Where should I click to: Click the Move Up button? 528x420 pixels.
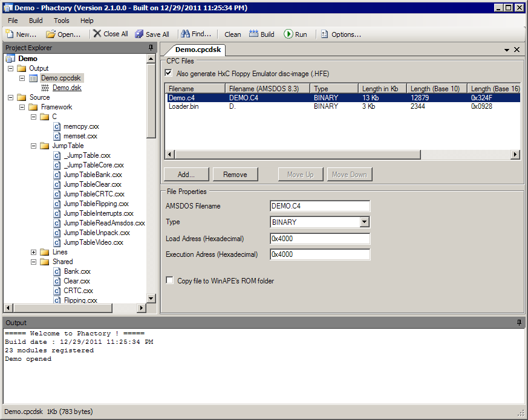301,174
